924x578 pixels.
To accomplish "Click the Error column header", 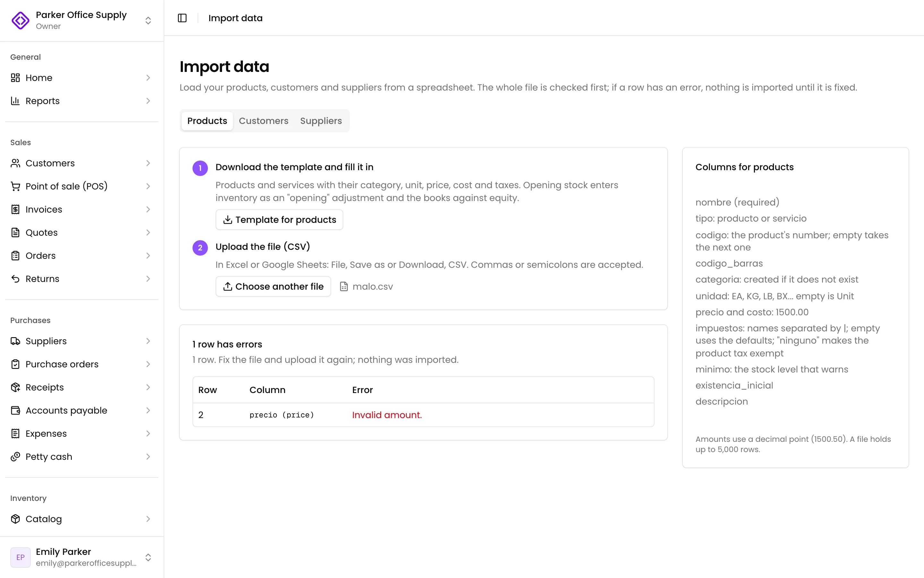I will [x=362, y=390].
